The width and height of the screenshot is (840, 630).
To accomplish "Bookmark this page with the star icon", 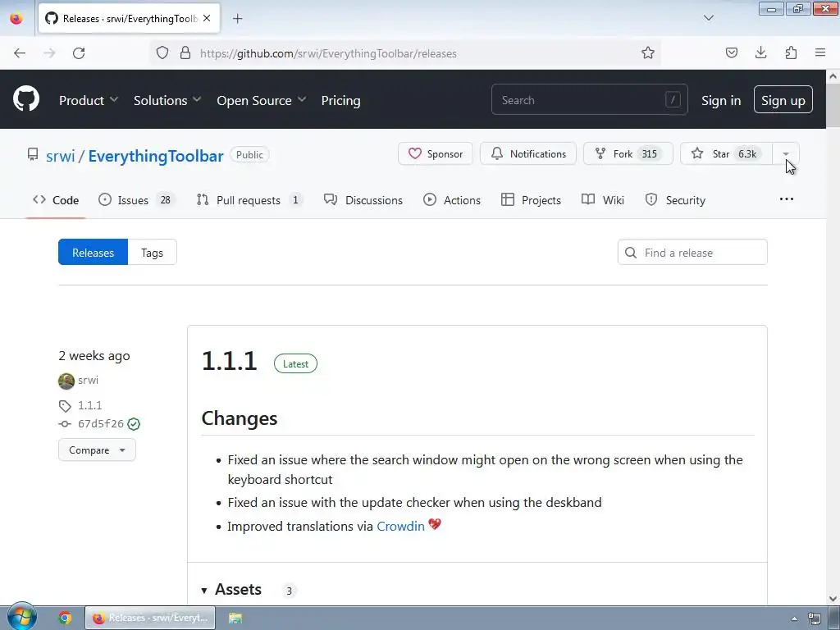I will click(648, 53).
